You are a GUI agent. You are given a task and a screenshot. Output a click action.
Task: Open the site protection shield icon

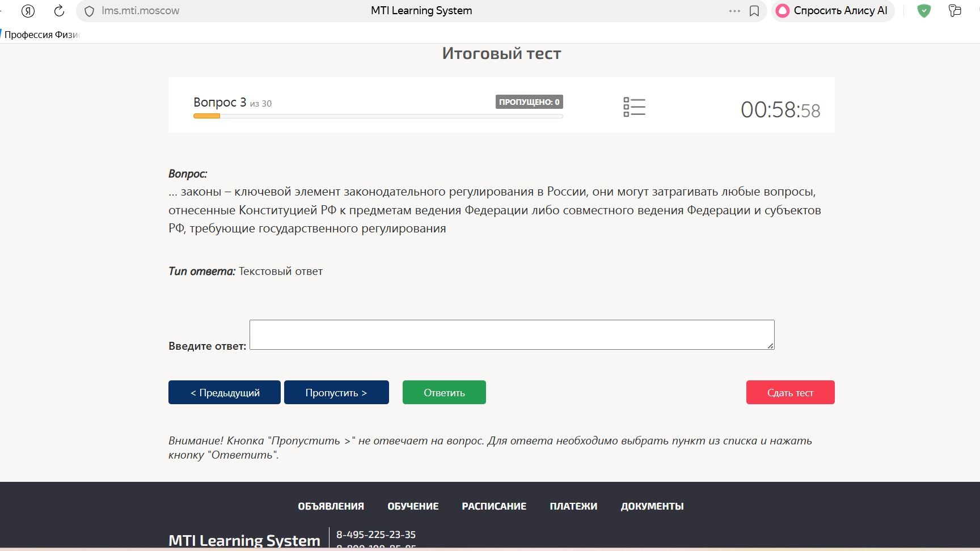(x=89, y=11)
